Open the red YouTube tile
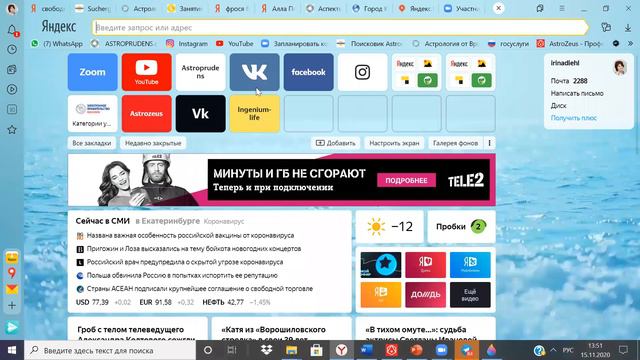Viewport: 640px width, 360px height. [147, 72]
